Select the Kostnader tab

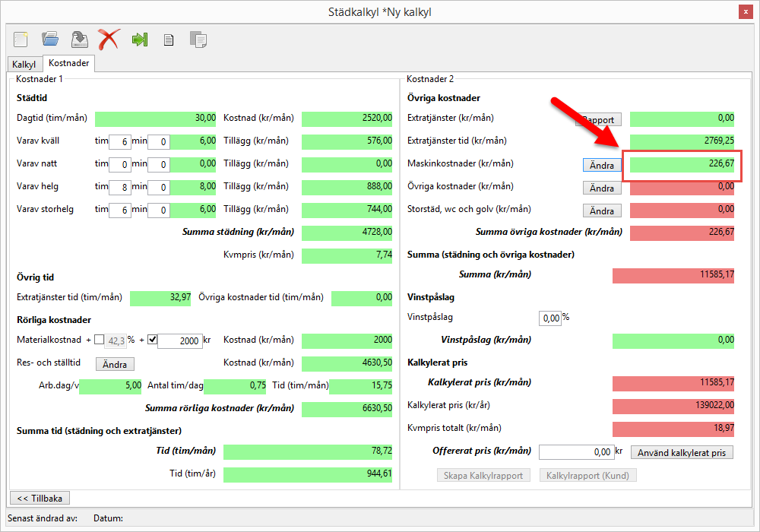(68, 64)
